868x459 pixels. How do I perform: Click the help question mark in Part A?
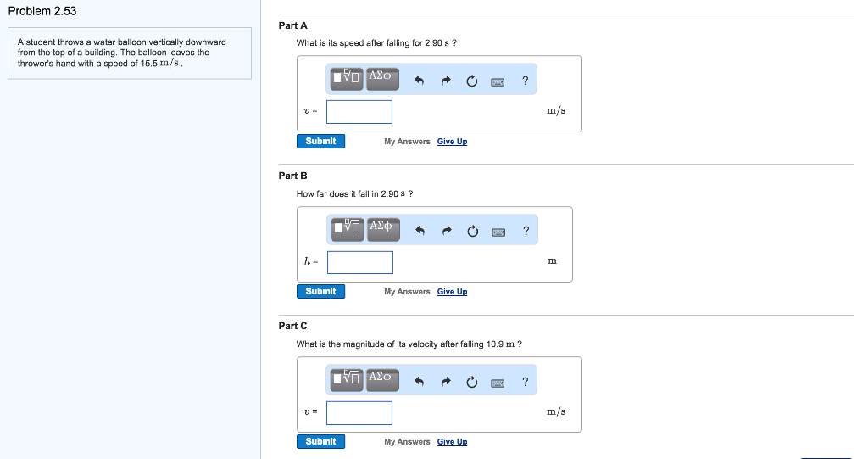(526, 81)
